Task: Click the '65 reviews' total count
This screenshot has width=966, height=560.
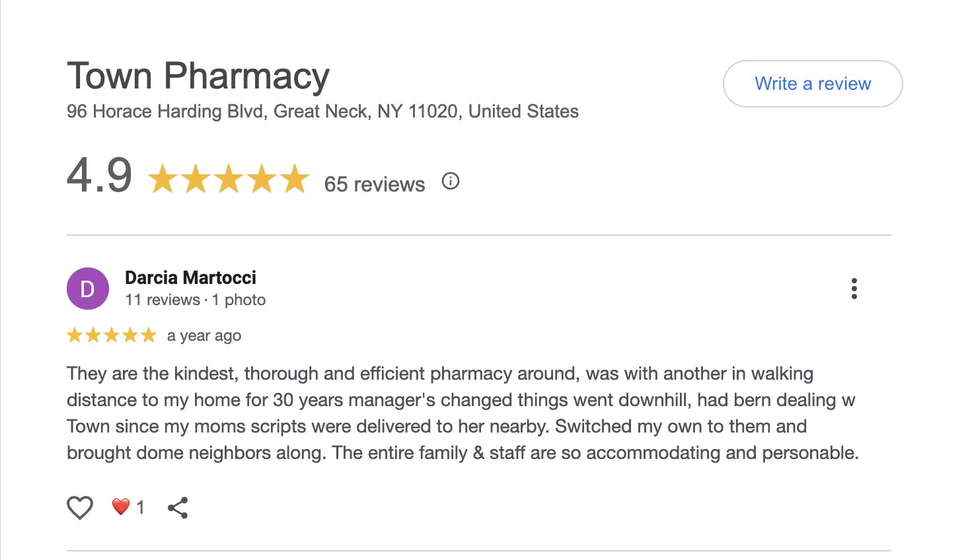Action: 374,184
